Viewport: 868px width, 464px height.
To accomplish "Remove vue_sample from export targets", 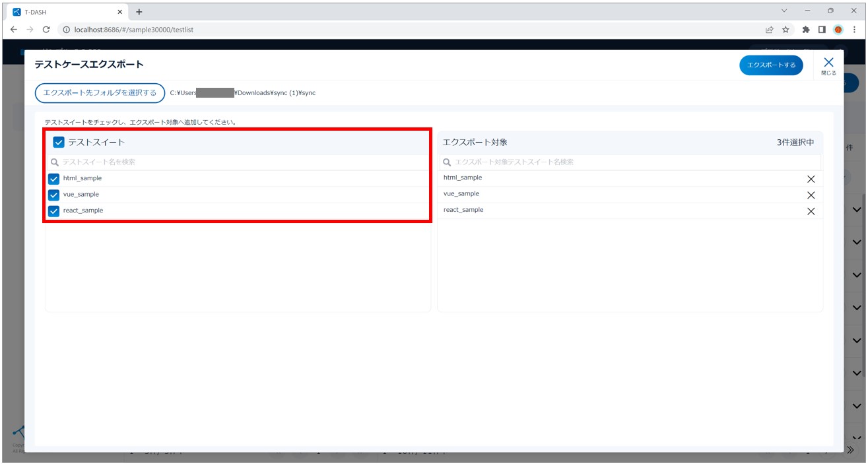I will click(x=811, y=195).
